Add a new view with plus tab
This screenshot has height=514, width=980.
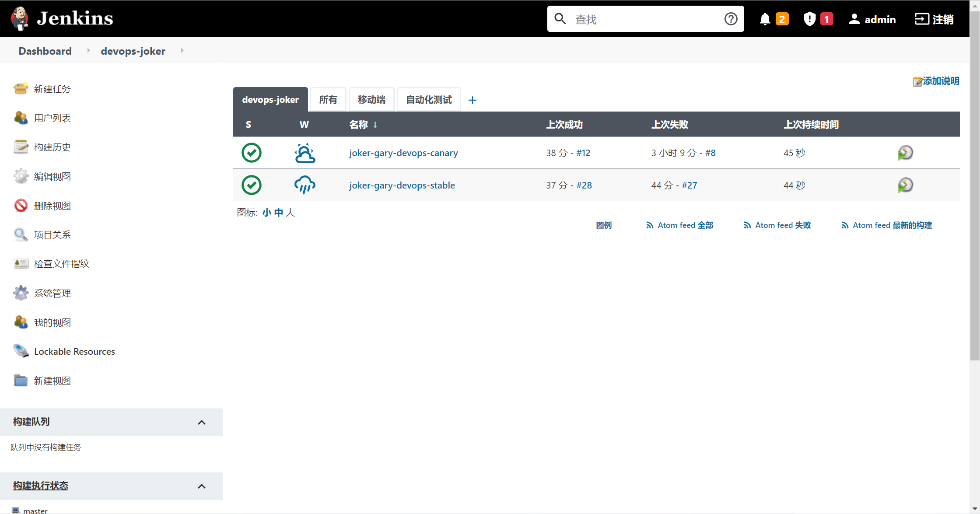coord(472,100)
